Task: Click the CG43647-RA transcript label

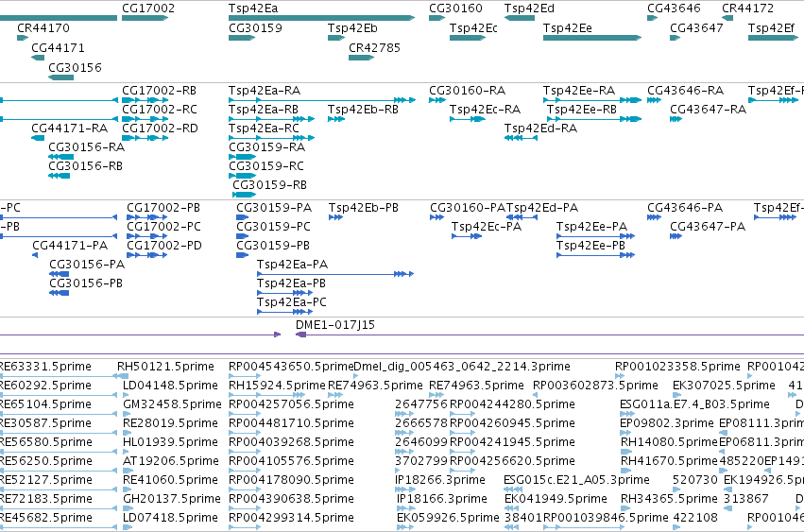Action: (x=709, y=110)
